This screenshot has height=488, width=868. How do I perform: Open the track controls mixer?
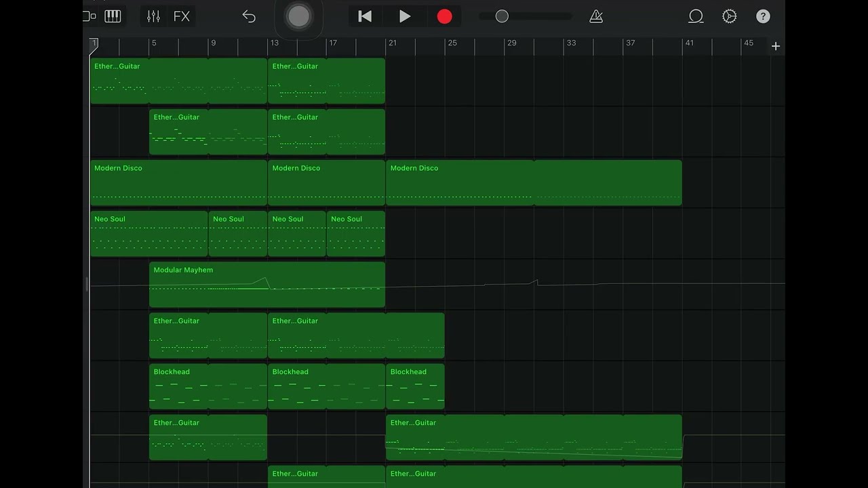tap(154, 16)
